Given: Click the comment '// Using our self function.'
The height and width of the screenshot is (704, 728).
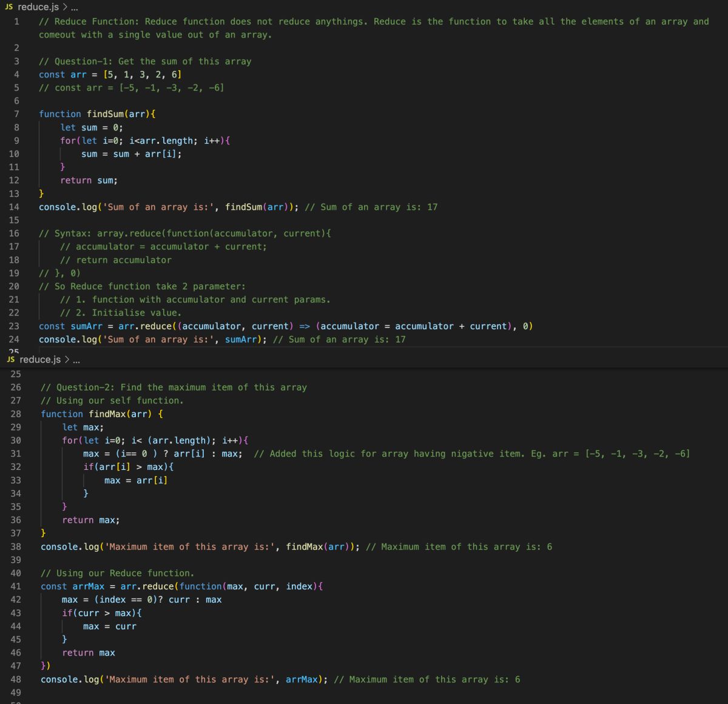Looking at the screenshot, I should point(112,401).
